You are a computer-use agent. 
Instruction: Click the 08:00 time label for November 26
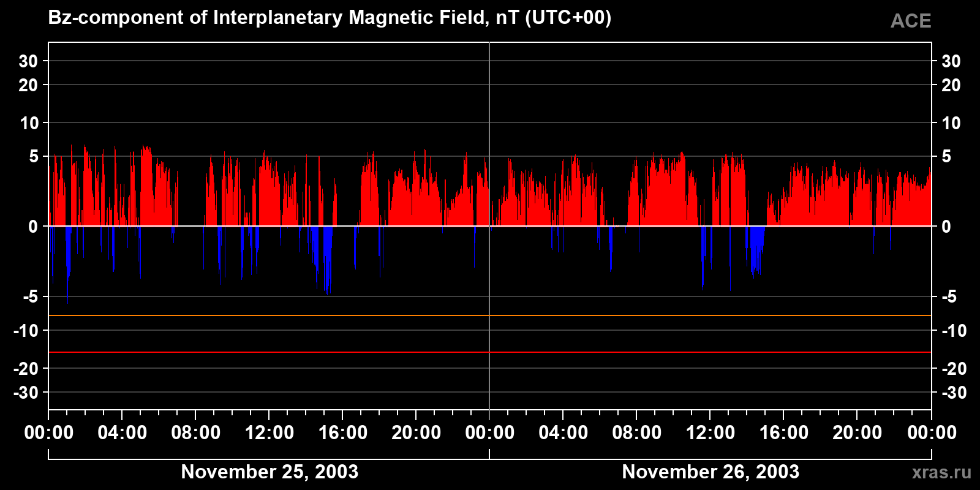[x=637, y=433]
